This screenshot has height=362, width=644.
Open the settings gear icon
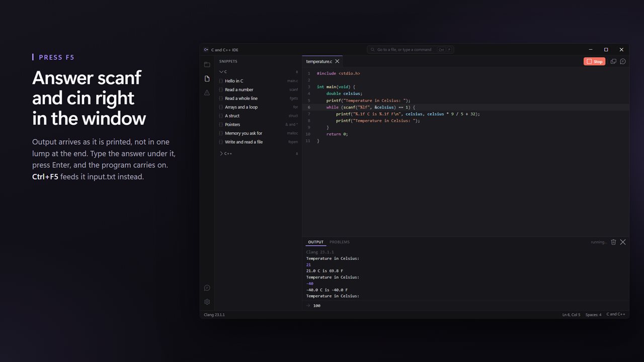[x=207, y=302]
